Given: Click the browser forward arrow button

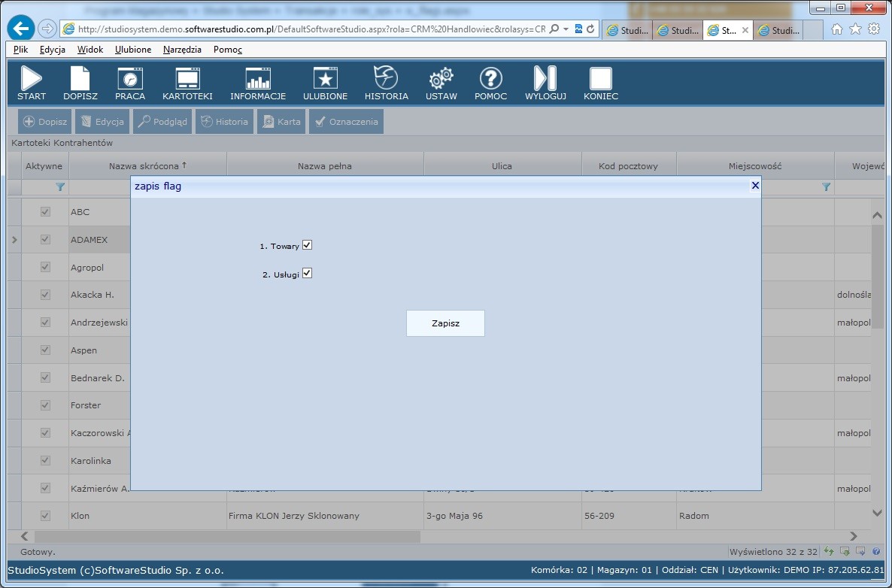Looking at the screenshot, I should coord(47,29).
